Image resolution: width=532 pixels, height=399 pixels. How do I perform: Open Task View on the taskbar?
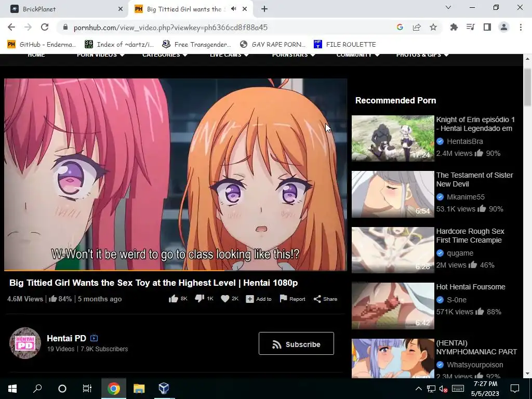coord(87,389)
